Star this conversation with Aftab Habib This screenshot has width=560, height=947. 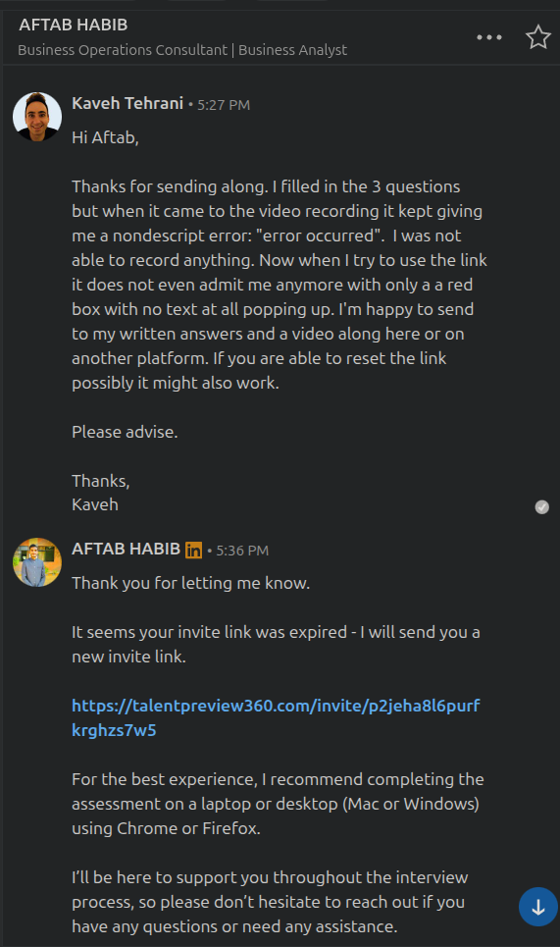tap(537, 37)
